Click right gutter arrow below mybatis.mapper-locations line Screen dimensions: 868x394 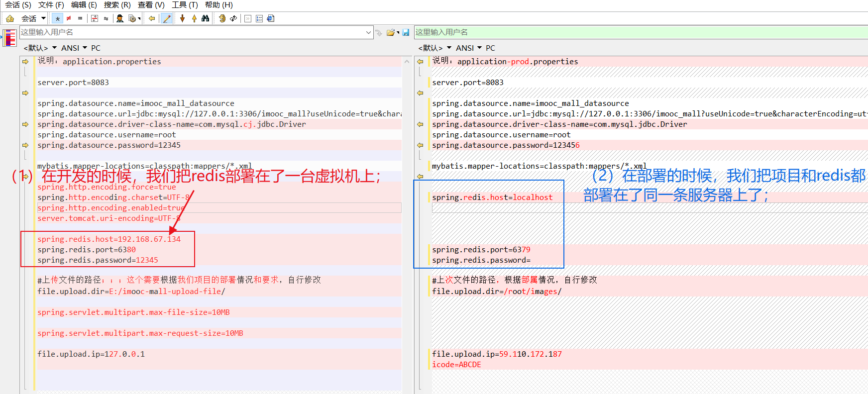click(420, 177)
